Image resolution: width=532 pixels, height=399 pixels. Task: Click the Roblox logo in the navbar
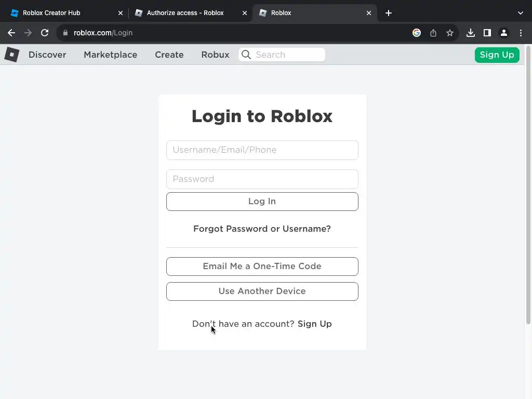pos(12,54)
